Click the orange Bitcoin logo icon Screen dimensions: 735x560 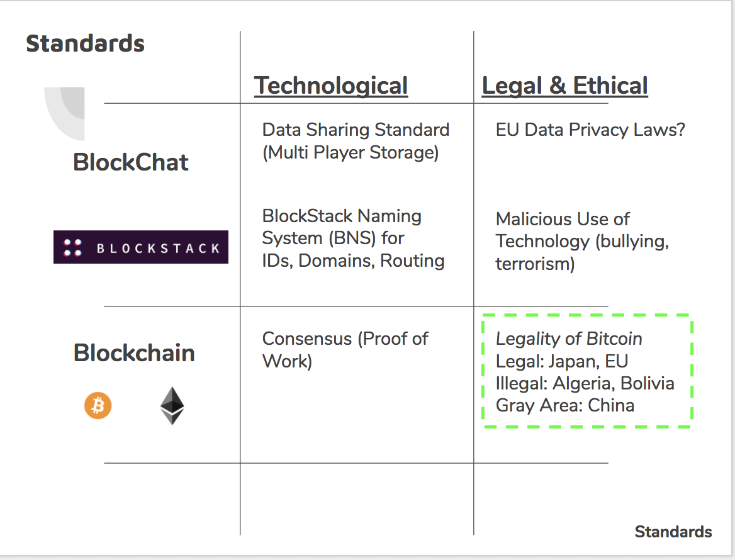[98, 406]
